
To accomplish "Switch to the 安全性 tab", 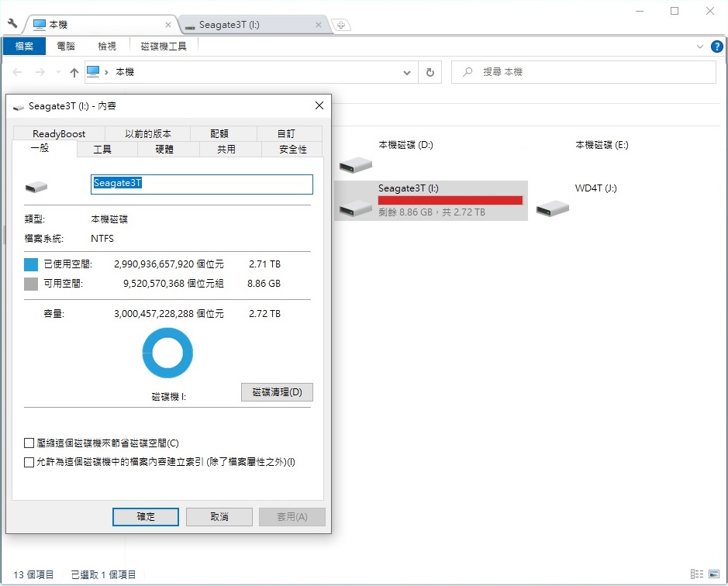I will point(292,149).
